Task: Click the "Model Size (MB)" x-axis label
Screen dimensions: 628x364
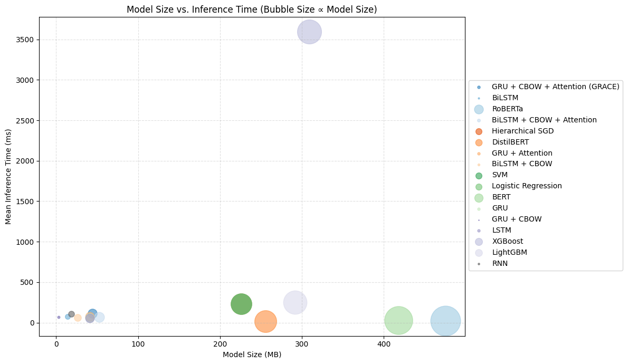Action: coord(252,355)
